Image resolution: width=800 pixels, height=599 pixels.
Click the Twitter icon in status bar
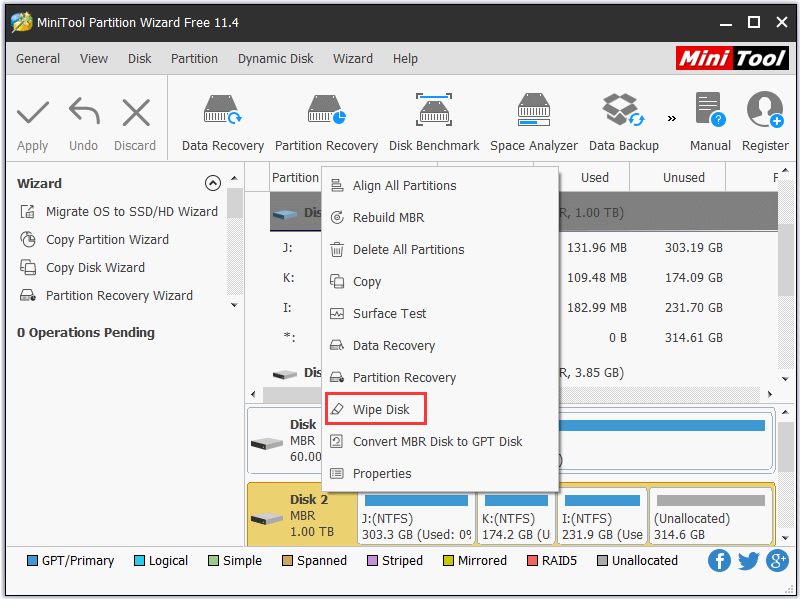tap(748, 561)
